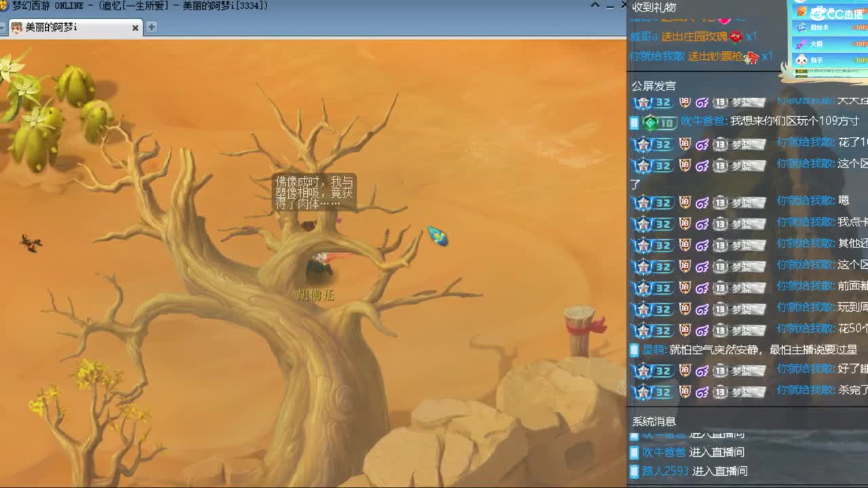Click the green level 10 badge beside 吹牛爸爸
The height and width of the screenshot is (488, 868).
click(x=659, y=123)
